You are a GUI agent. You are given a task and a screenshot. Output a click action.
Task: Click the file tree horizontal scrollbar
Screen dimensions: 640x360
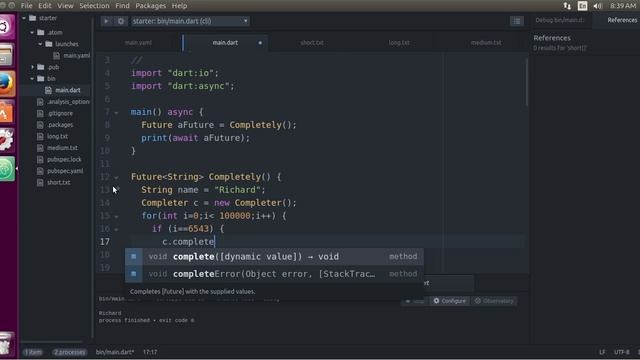pos(51,342)
